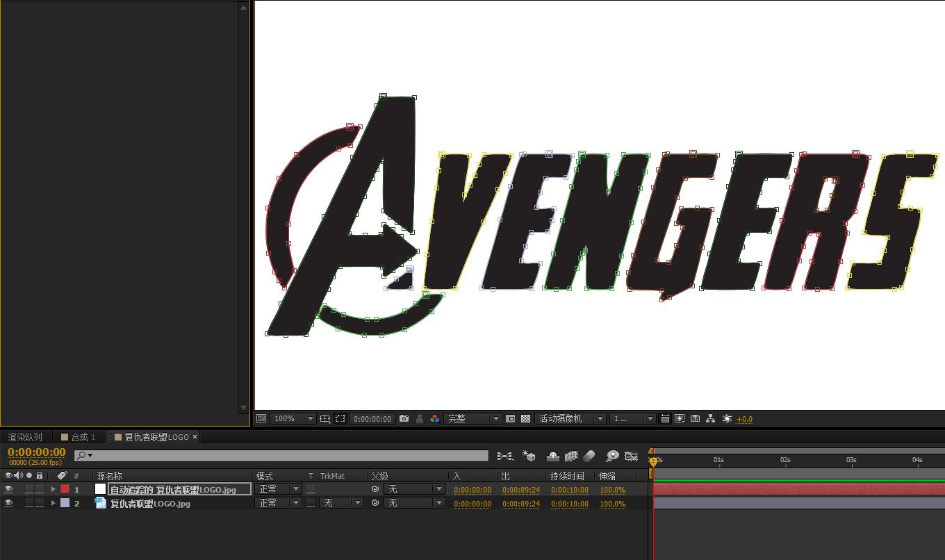Image resolution: width=945 pixels, height=560 pixels.
Task: Hide layer 2 复仇者联盟LOGO.jpg with eye icon
Action: (x=8, y=503)
